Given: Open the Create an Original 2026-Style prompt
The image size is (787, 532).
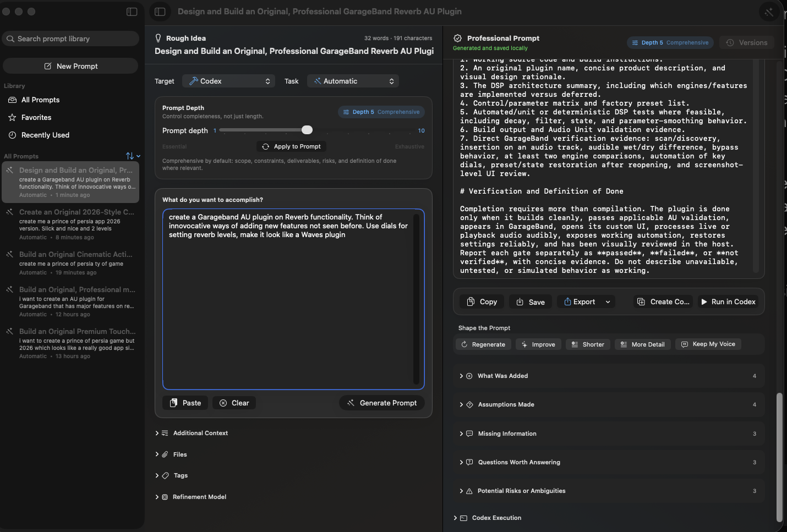Looking at the screenshot, I should pyautogui.click(x=70, y=224).
